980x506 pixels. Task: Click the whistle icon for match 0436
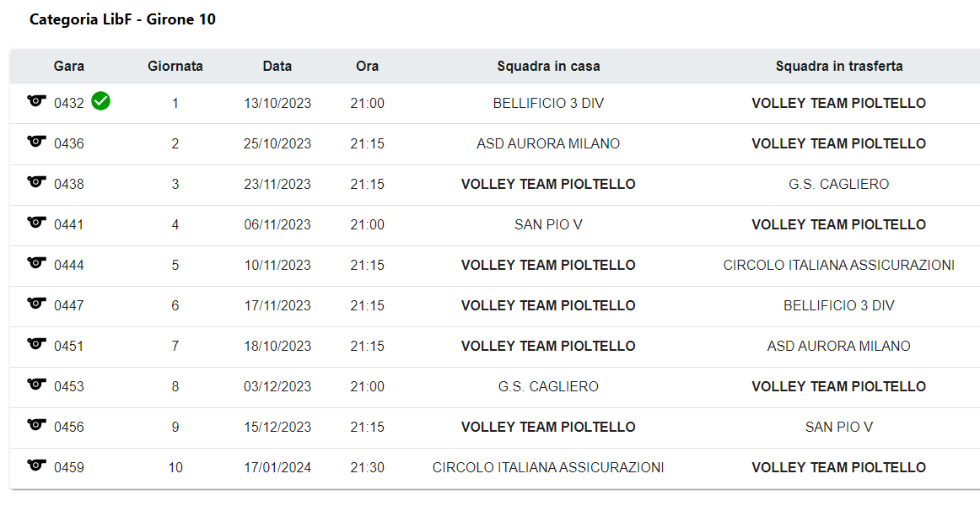[x=37, y=141]
